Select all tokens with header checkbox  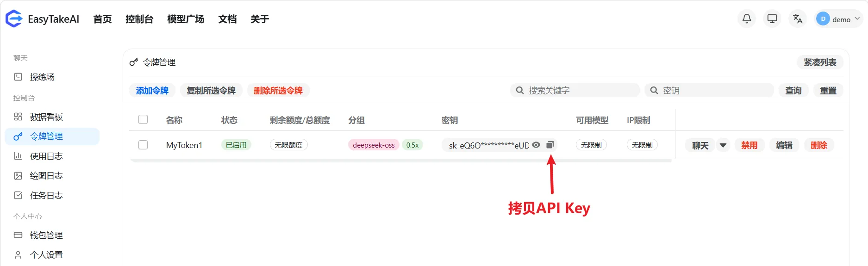coord(143,119)
